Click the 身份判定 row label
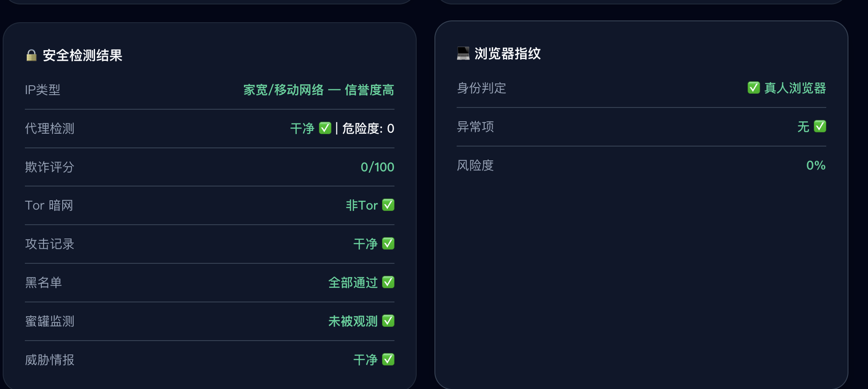This screenshot has height=389, width=868. (482, 88)
